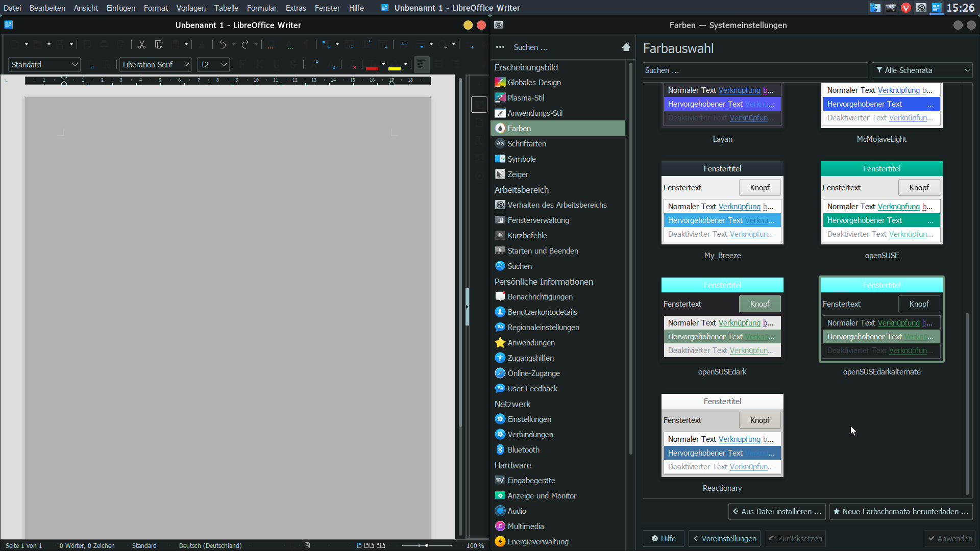Toggle left text alignment in Writer

(421, 65)
